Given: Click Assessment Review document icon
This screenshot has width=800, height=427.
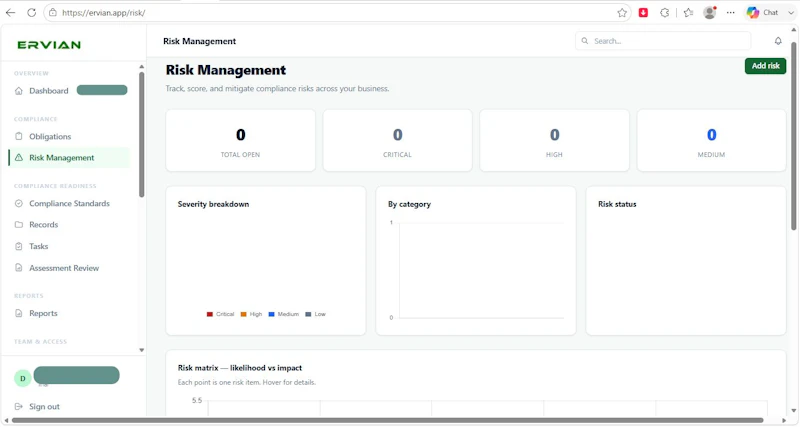Looking at the screenshot, I should 19,268.
